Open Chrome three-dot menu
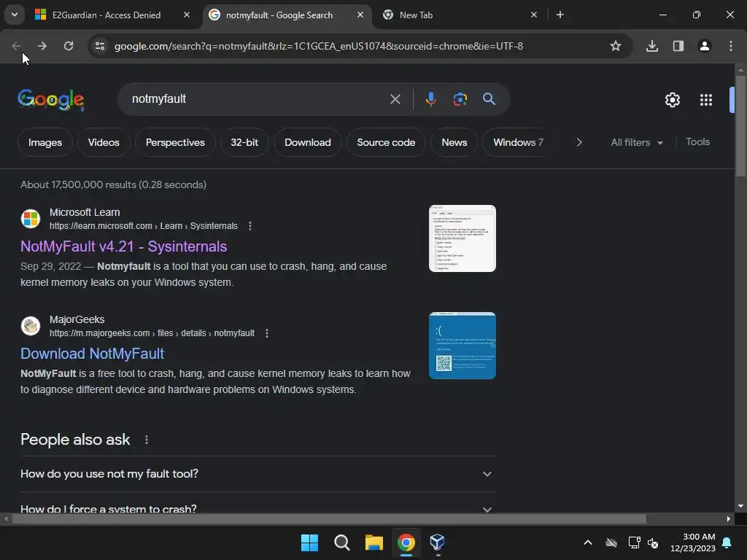The image size is (747, 560). tap(731, 46)
